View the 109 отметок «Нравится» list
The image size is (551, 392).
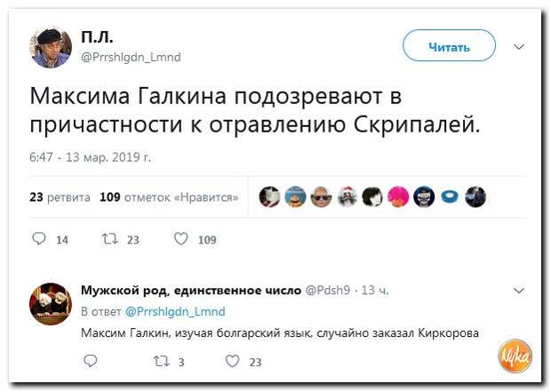(x=169, y=197)
